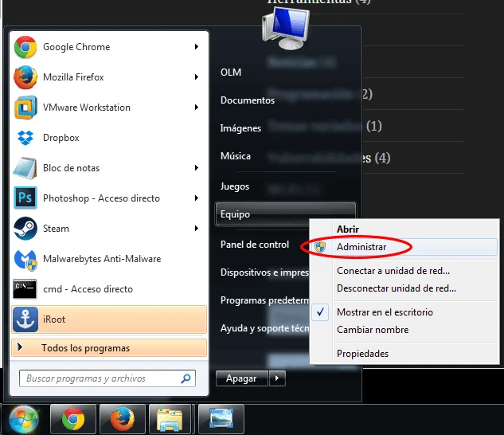Expand Photoshop jump list arrow

point(197,198)
